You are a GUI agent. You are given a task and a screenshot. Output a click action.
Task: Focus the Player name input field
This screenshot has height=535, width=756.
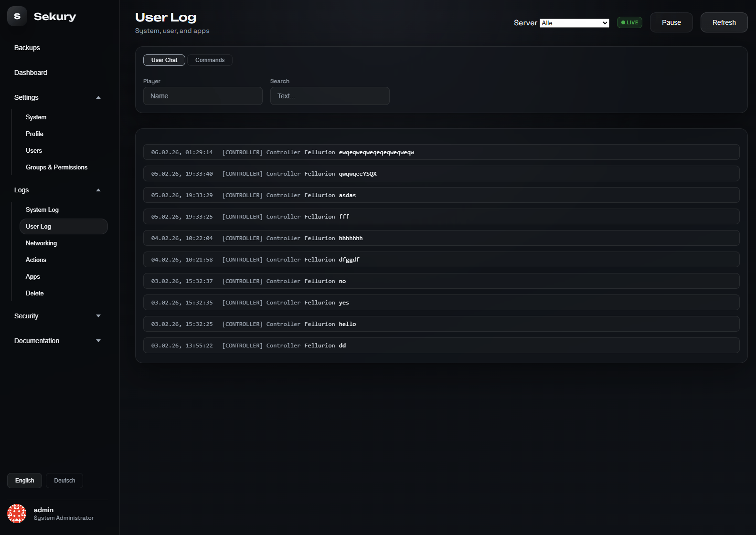pyautogui.click(x=202, y=96)
